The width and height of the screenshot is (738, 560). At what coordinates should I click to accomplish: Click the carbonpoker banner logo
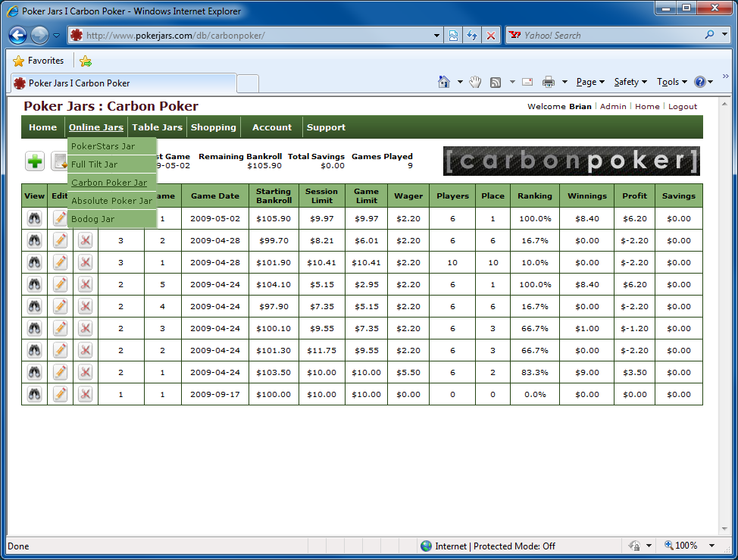(571, 161)
